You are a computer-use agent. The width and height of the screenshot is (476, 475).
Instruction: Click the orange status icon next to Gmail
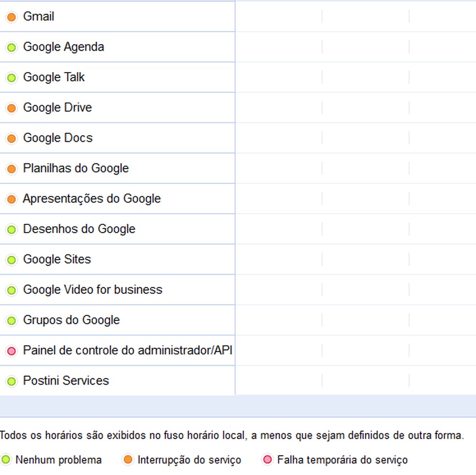tap(11, 16)
